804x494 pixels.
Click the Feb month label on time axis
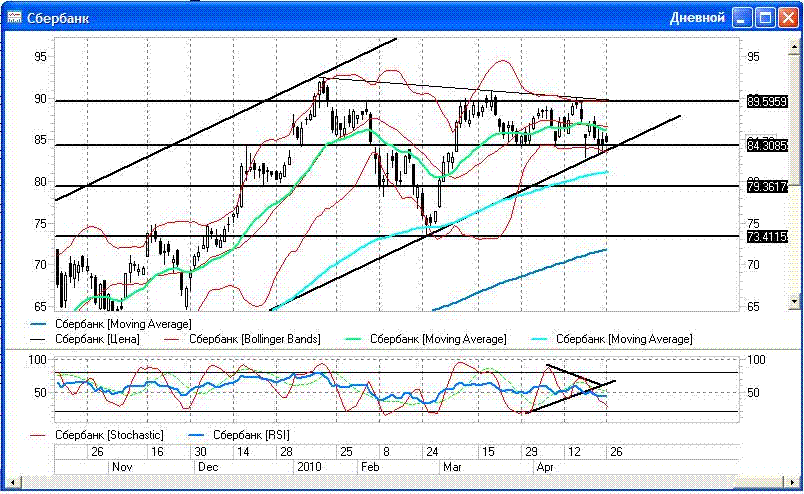370,467
